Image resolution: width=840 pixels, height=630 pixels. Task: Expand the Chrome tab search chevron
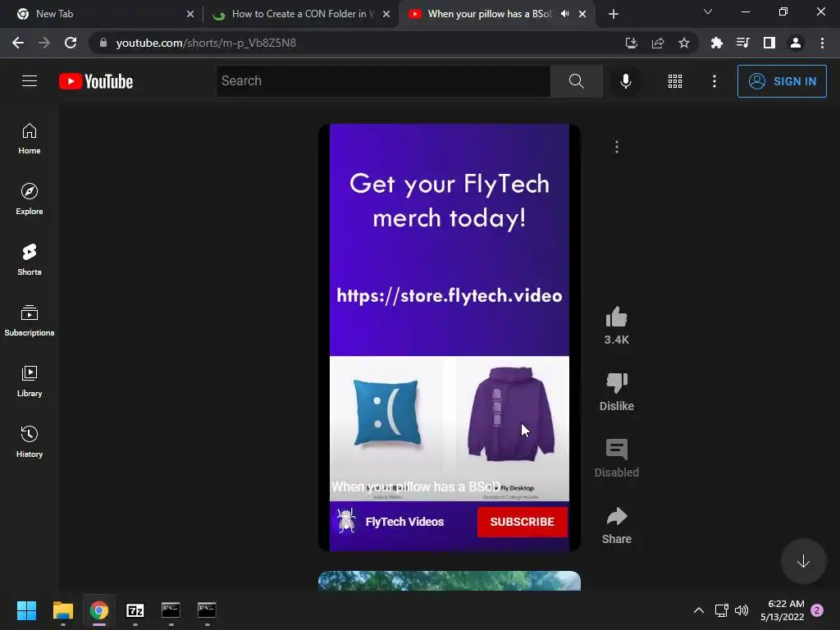click(708, 11)
